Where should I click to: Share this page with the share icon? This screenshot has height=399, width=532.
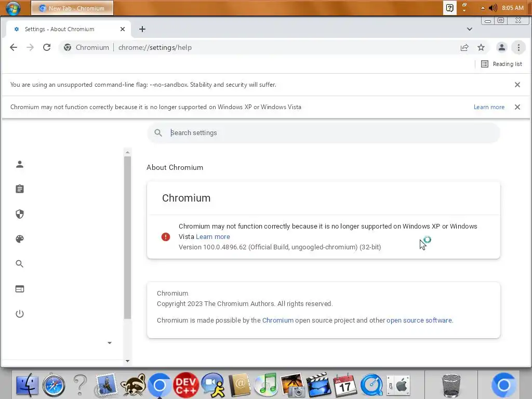(x=464, y=47)
